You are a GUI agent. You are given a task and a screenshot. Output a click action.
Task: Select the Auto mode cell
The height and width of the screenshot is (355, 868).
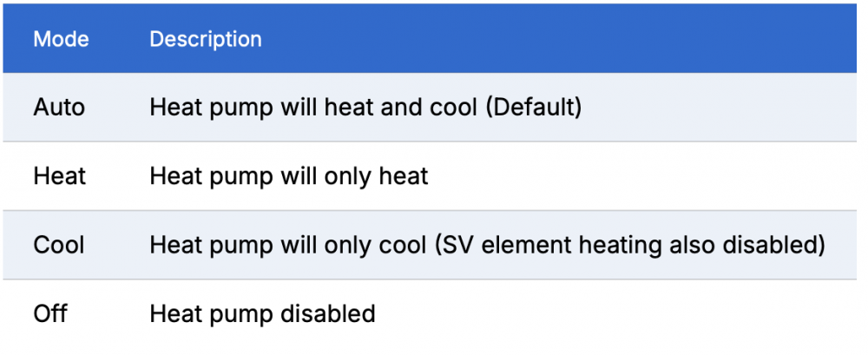59,108
